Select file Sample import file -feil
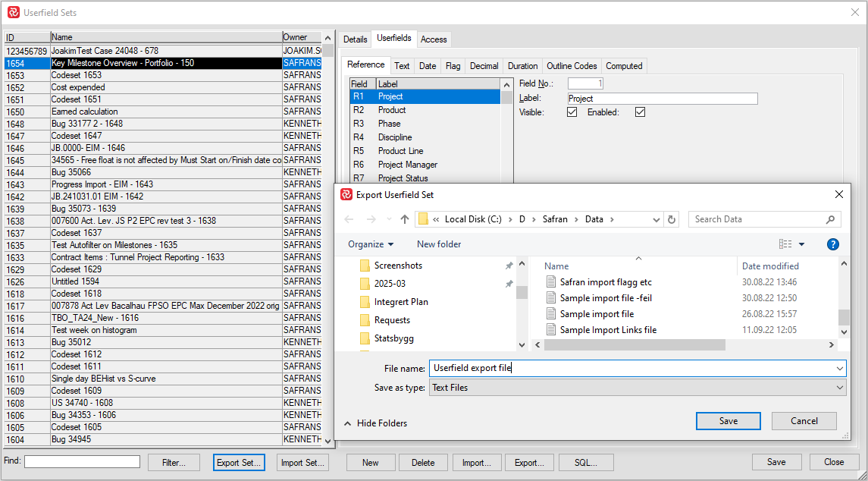868x481 pixels. 606,298
